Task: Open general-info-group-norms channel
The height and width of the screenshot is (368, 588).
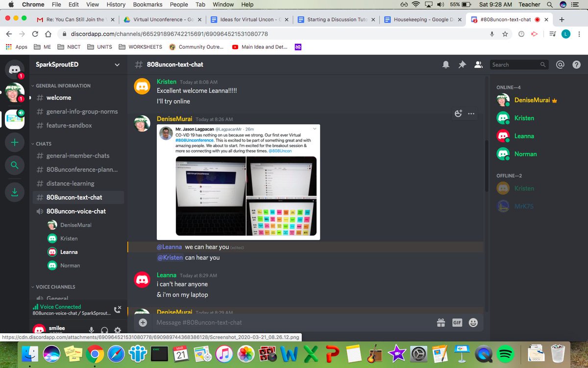Action: [x=78, y=111]
